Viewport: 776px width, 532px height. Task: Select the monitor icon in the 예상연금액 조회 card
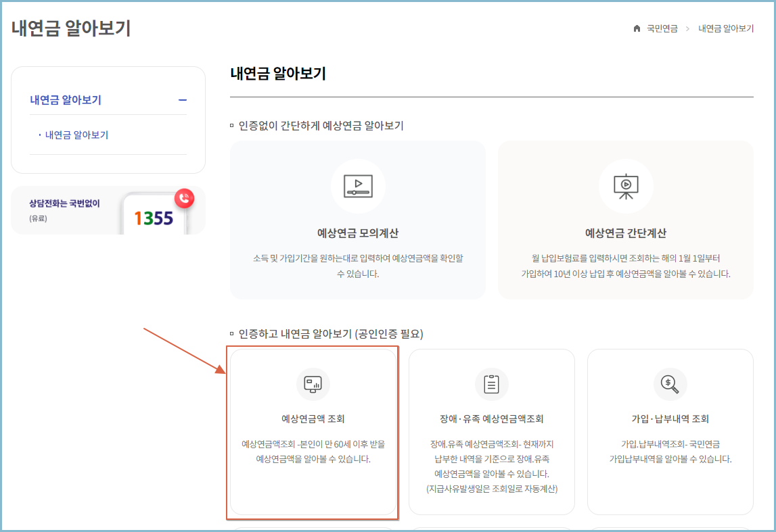(x=313, y=385)
